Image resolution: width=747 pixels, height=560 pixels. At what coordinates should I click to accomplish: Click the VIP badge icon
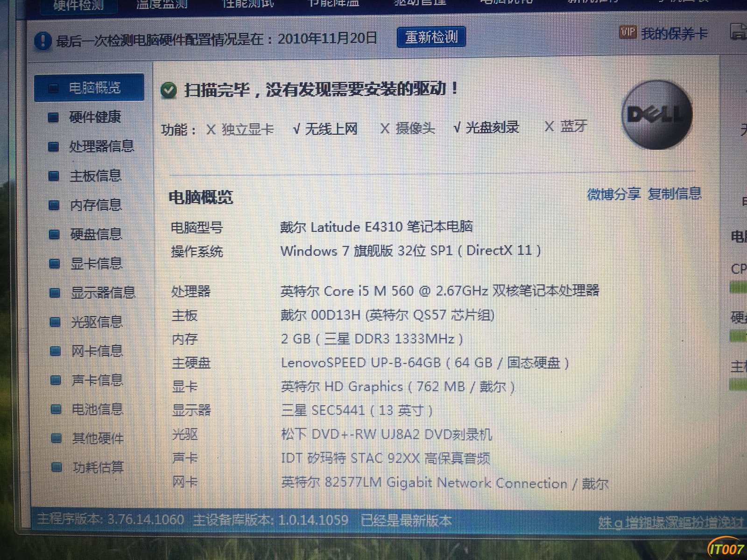(628, 32)
